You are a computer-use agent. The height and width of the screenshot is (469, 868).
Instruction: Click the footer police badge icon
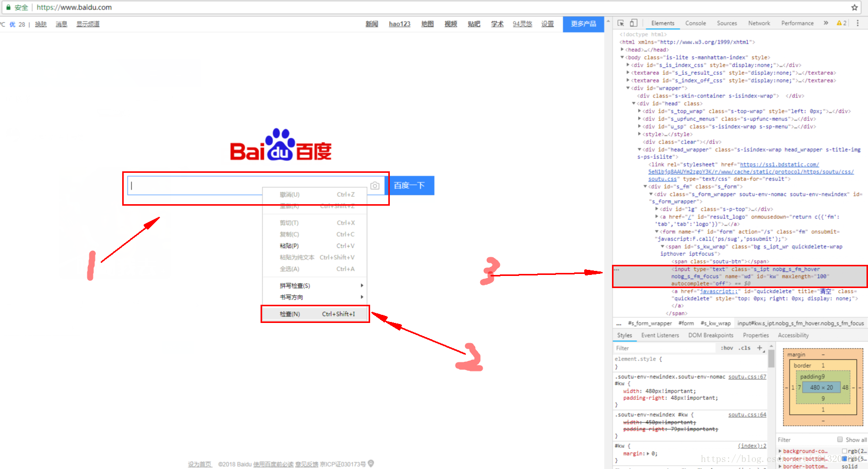click(371, 463)
